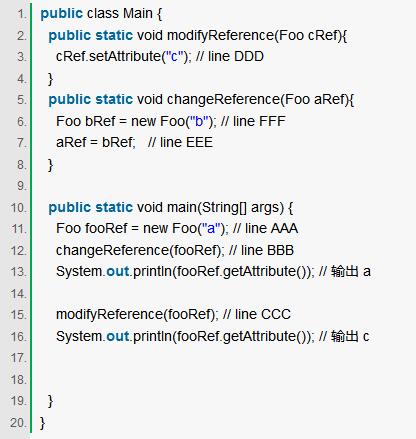Screen dimensions: 416x439
Task: Click the line CCC comment
Action: 257,314
